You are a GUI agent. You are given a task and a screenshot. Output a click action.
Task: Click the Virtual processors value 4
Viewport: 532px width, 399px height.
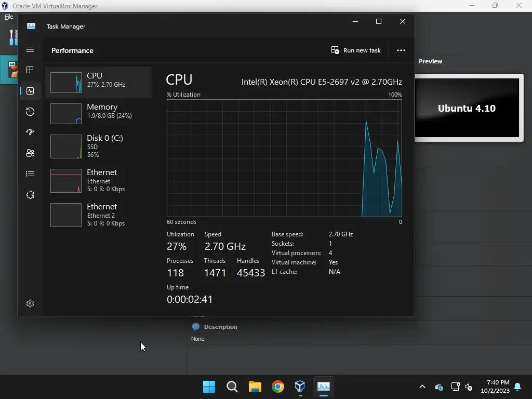330,253
